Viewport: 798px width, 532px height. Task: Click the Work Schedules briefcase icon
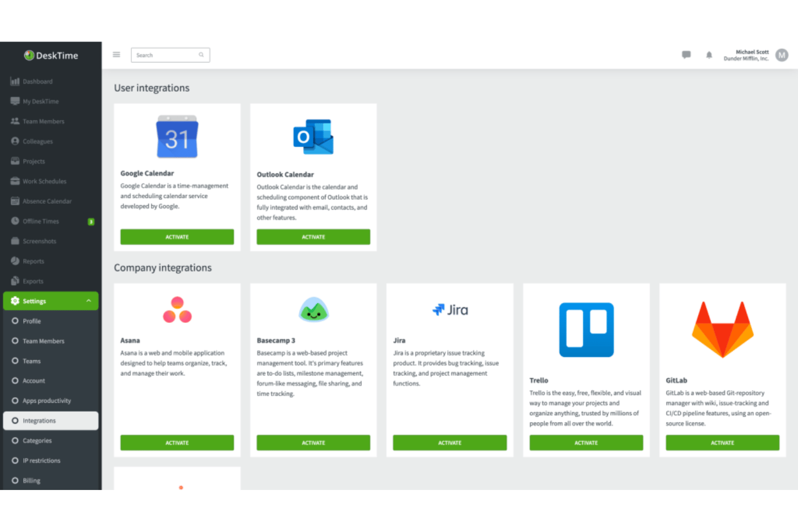pyautogui.click(x=15, y=181)
